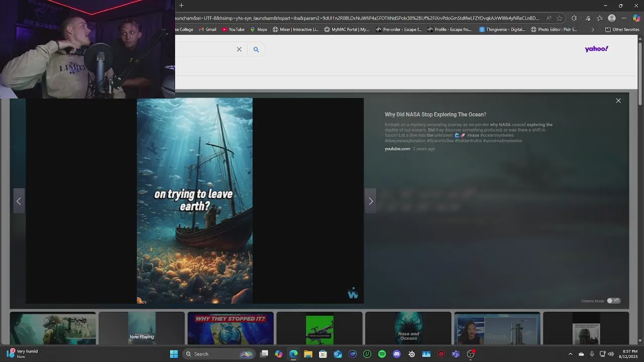Viewport: 644px width, 362px height.
Task: Click the video title Why Did NASA Stop Exploring
Action: [435, 115]
